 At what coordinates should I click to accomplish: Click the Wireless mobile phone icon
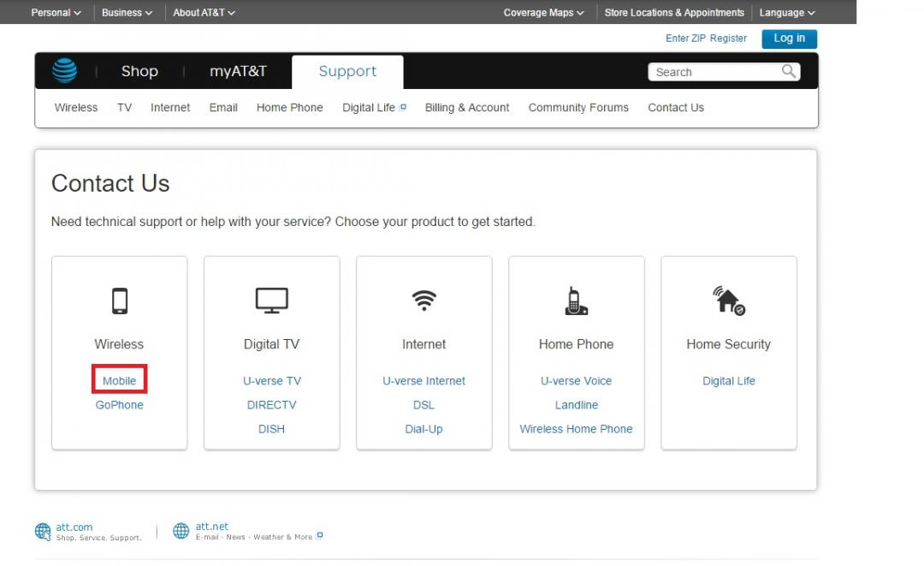(x=119, y=301)
